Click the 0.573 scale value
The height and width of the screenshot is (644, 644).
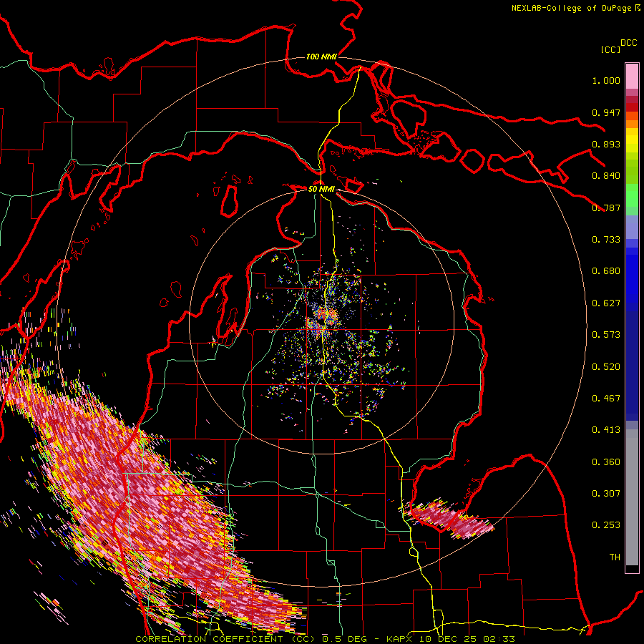[606, 335]
